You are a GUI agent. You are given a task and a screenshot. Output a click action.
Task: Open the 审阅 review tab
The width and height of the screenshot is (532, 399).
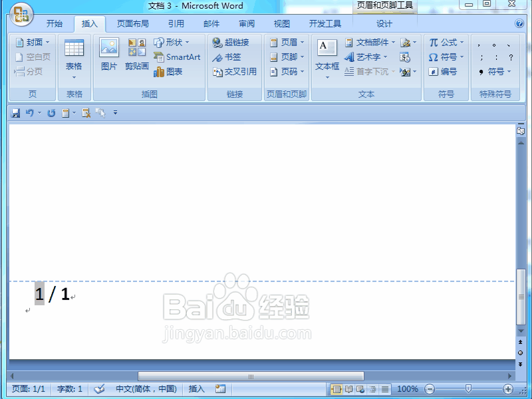[247, 24]
